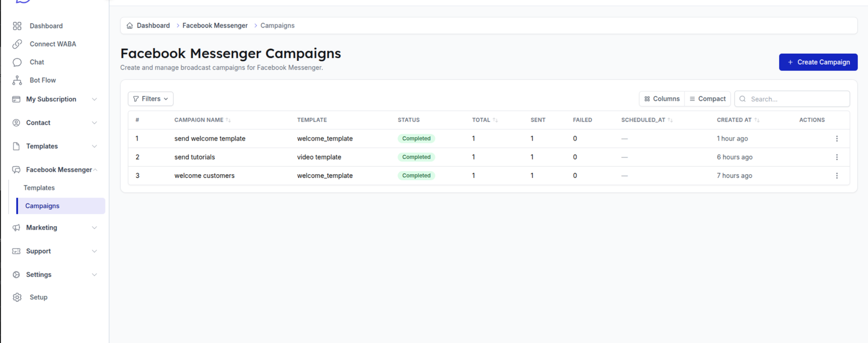Screen dimensions: 868x343
Task: Click the Status column header
Action: (409, 120)
